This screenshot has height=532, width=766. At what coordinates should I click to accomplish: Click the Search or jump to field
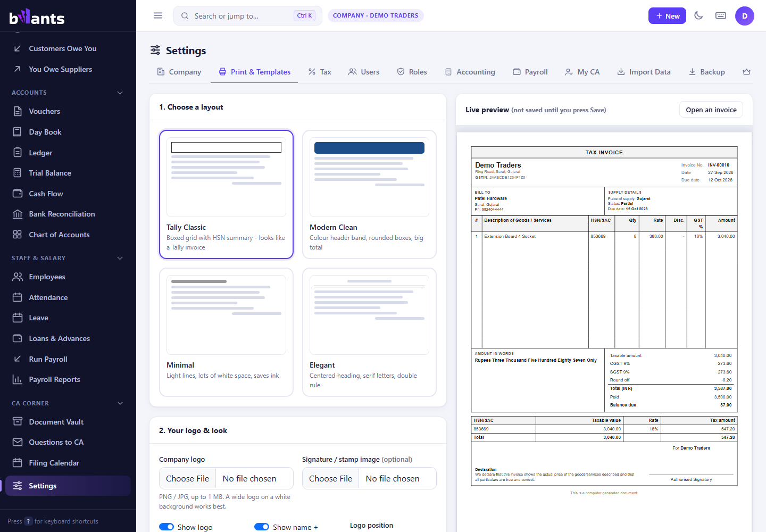[x=248, y=16]
